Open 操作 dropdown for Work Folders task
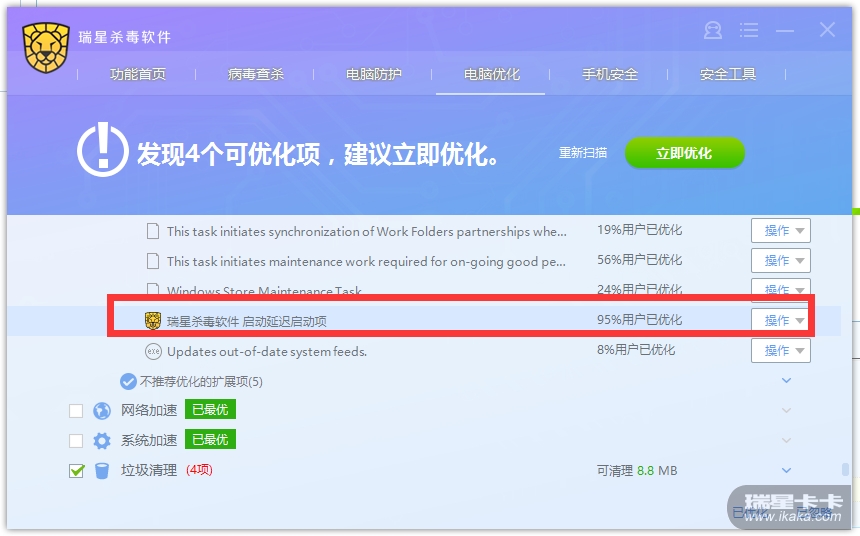Image resolution: width=860 pixels, height=536 pixels. pyautogui.click(x=780, y=230)
